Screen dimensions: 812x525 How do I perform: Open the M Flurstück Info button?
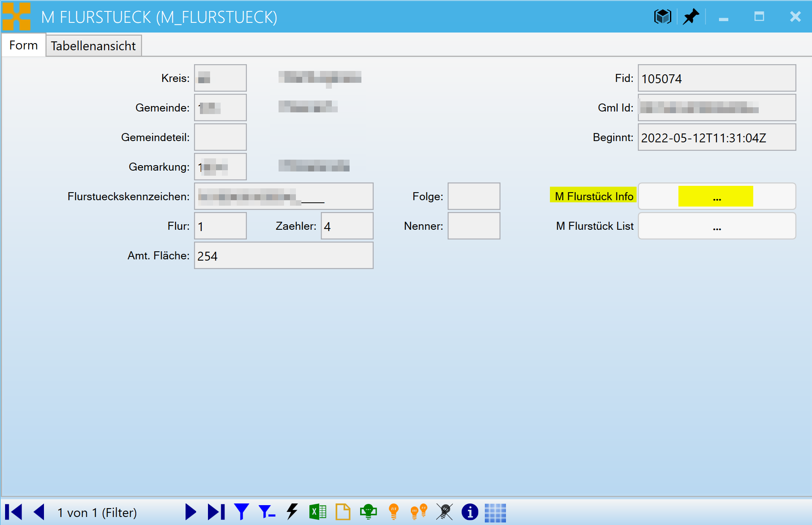716,196
